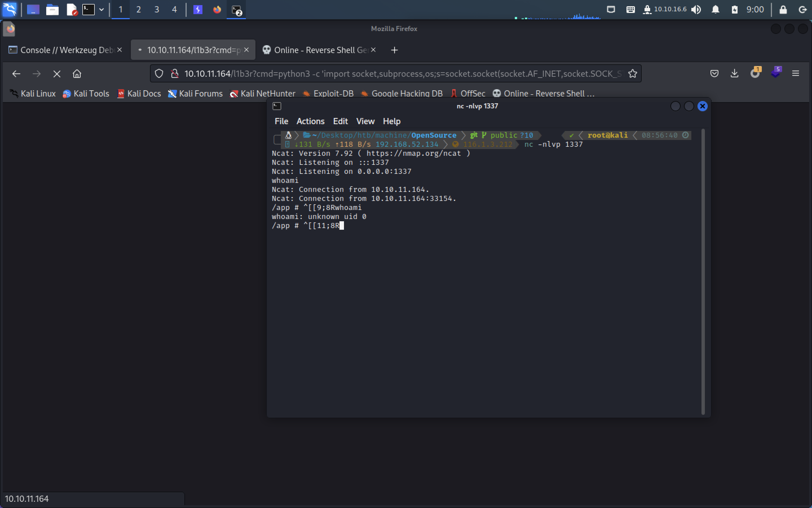Switch to workspace 2
Viewport: 812px width, 508px height.
coord(138,9)
